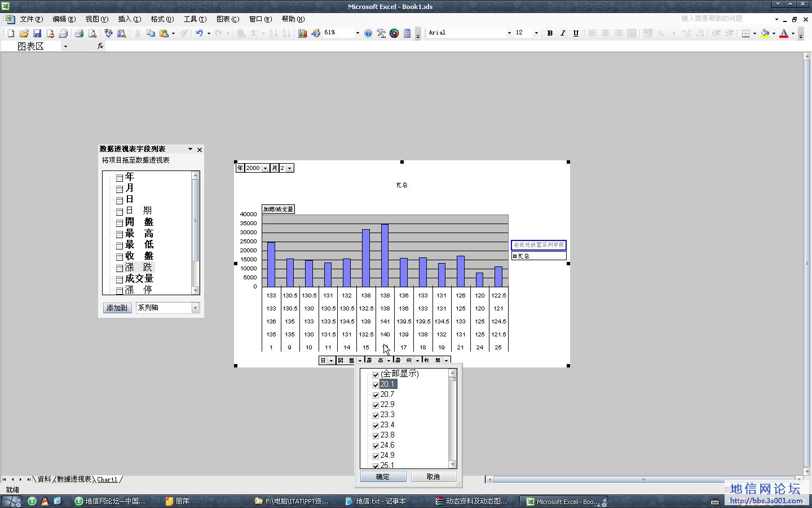The width and height of the screenshot is (812, 508).
Task: Click the Print icon in the toolbar
Action: 79,33
